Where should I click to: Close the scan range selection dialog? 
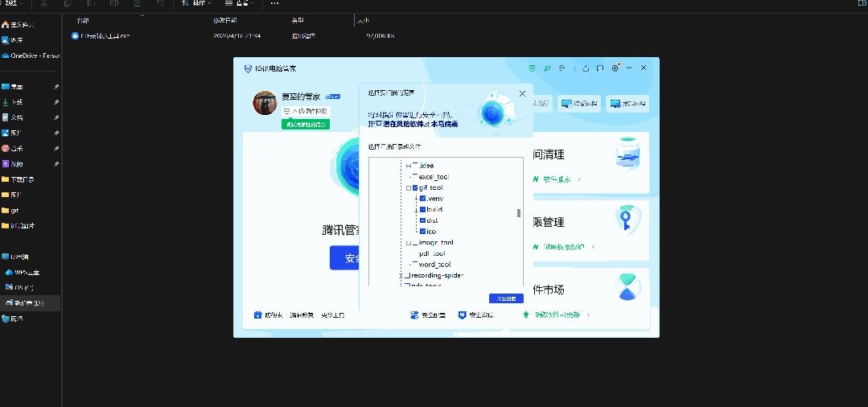point(522,93)
